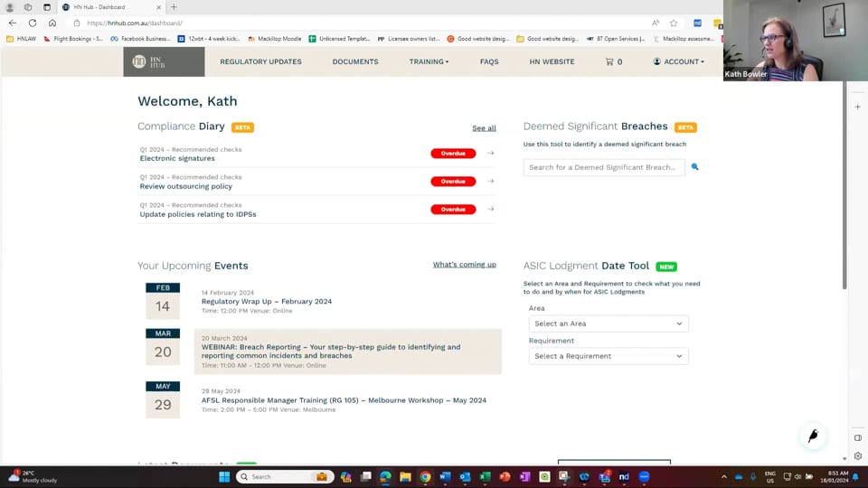Image resolution: width=868 pixels, height=488 pixels.
Task: Open Windows Start menu
Action: tap(224, 477)
